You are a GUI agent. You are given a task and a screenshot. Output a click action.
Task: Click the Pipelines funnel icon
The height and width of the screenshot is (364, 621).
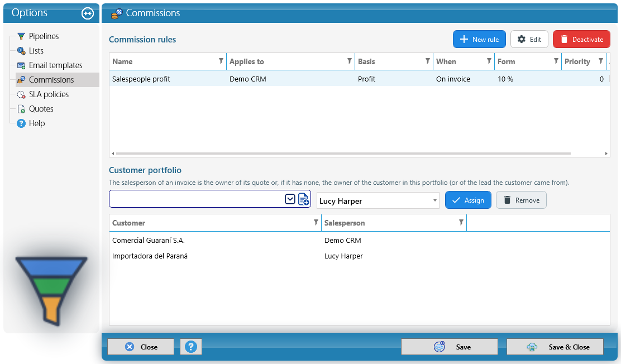tap(21, 36)
